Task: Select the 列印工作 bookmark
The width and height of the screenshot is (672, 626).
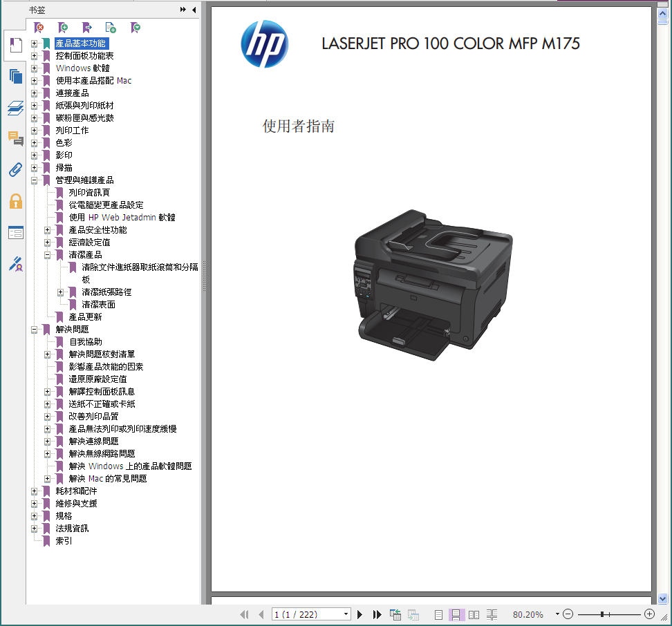Action: pos(72,130)
